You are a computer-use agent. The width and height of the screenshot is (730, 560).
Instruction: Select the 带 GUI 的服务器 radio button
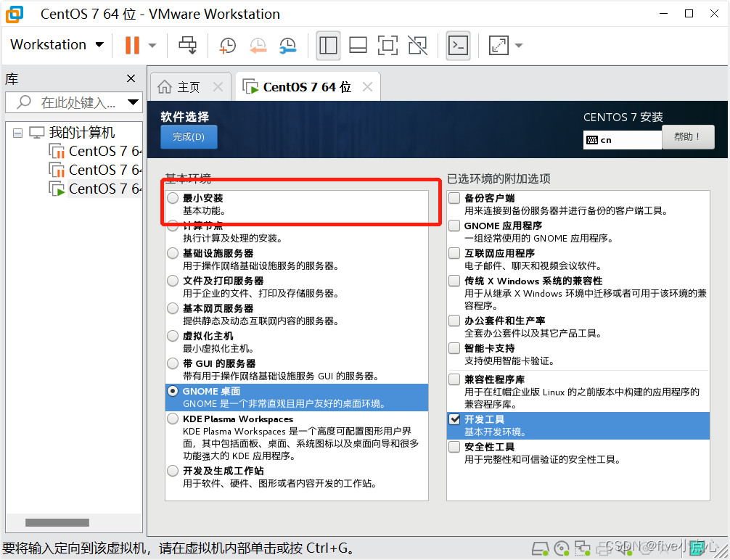[x=173, y=363]
